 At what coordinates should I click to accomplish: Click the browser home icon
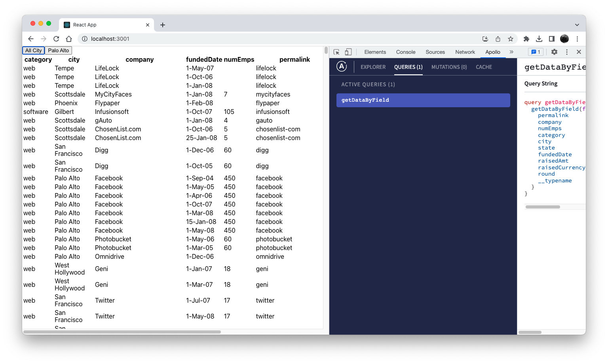[69, 39]
